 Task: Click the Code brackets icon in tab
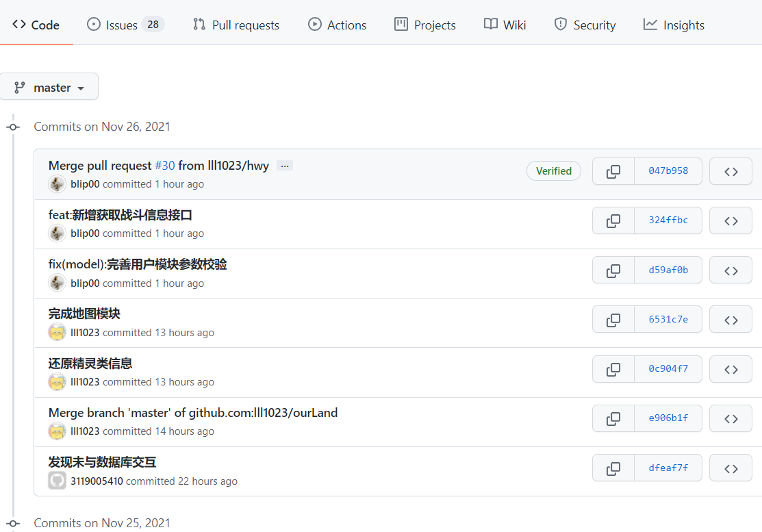tap(19, 24)
